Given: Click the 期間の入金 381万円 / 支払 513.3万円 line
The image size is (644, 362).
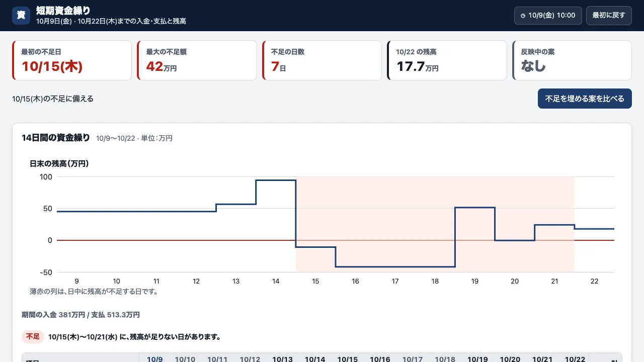Looking at the screenshot, I should coord(80,315).
